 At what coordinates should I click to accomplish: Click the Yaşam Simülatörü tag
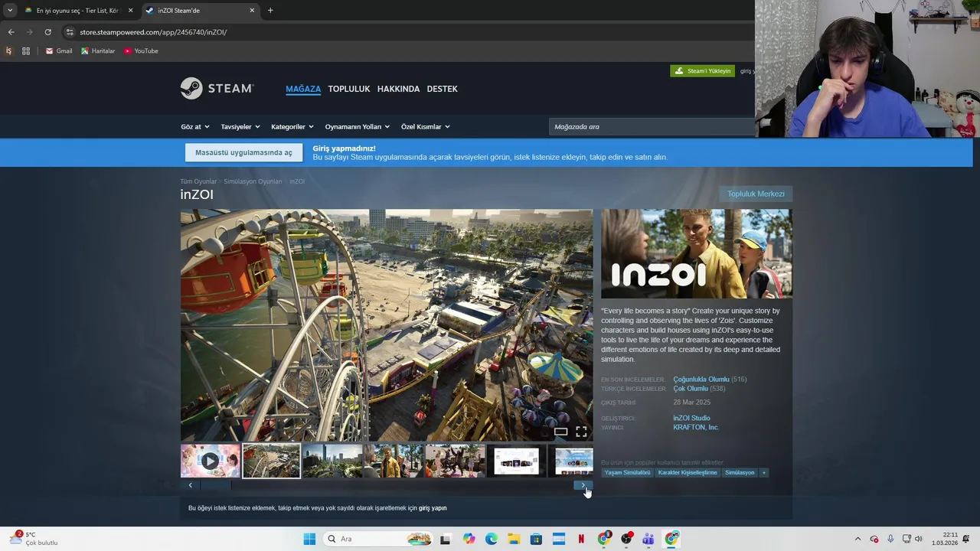(x=627, y=473)
